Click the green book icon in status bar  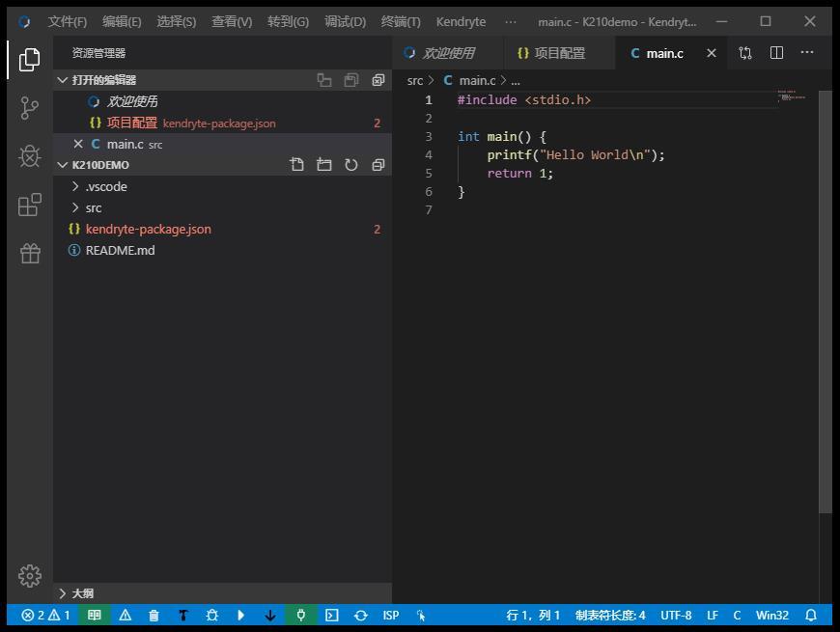point(95,616)
